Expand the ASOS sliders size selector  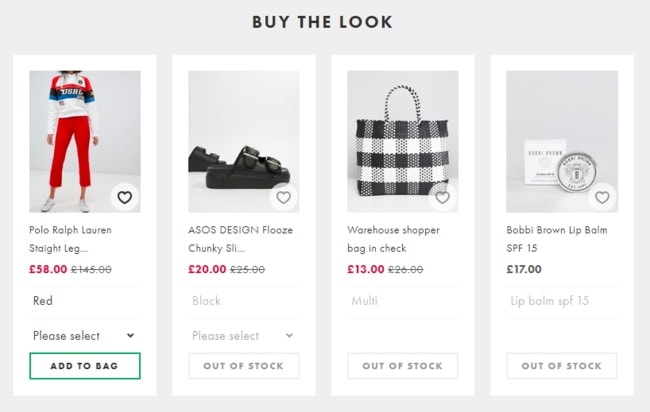click(243, 336)
